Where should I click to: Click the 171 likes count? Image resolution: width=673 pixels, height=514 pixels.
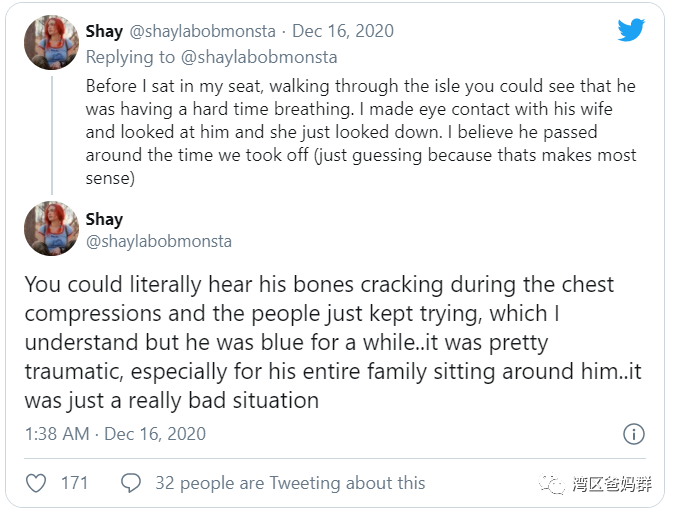click(74, 483)
